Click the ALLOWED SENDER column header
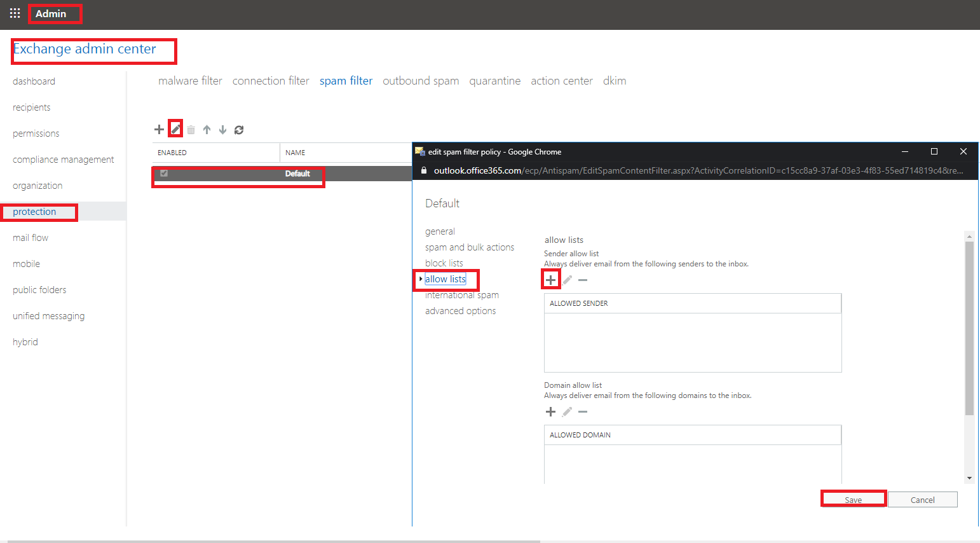 point(693,303)
